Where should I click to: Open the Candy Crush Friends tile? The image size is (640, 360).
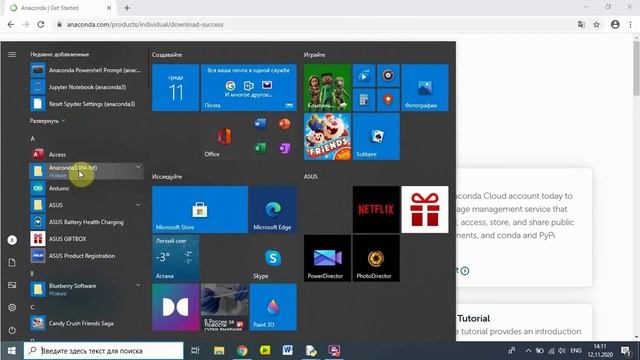(x=327, y=136)
